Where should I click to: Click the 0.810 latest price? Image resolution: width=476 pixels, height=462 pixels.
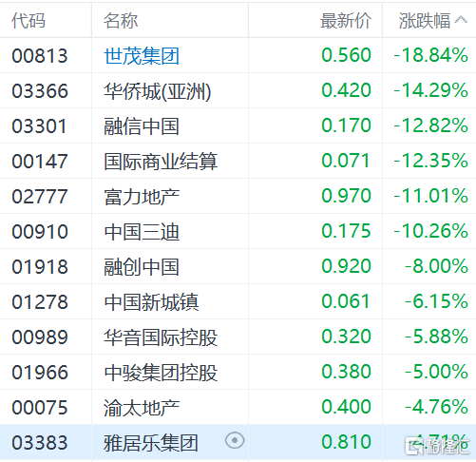click(346, 442)
